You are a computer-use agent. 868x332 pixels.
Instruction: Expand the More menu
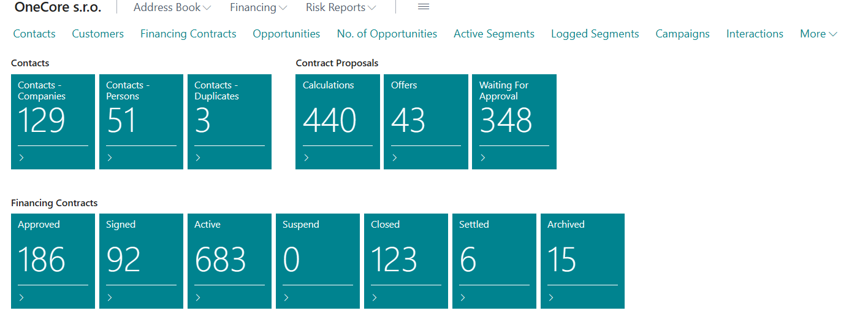click(818, 34)
